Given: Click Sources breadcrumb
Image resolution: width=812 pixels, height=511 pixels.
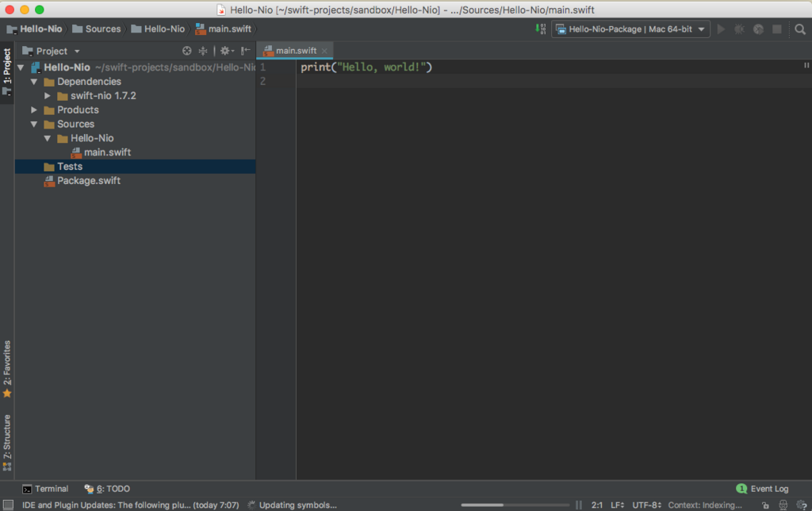Looking at the screenshot, I should tap(96, 29).
